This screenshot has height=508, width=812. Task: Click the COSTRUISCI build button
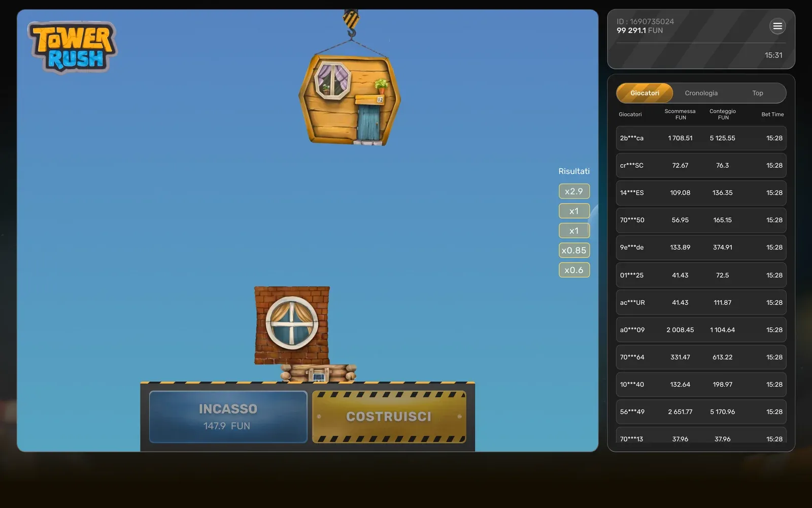click(x=389, y=417)
